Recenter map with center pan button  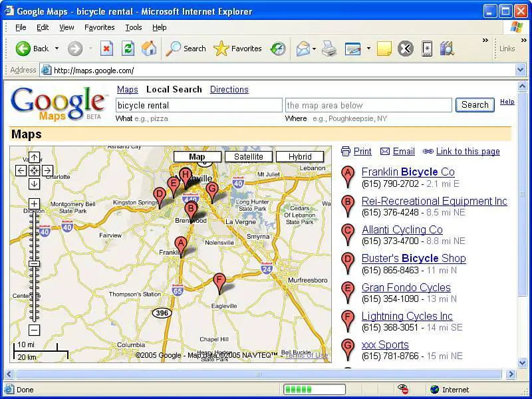pos(34,171)
